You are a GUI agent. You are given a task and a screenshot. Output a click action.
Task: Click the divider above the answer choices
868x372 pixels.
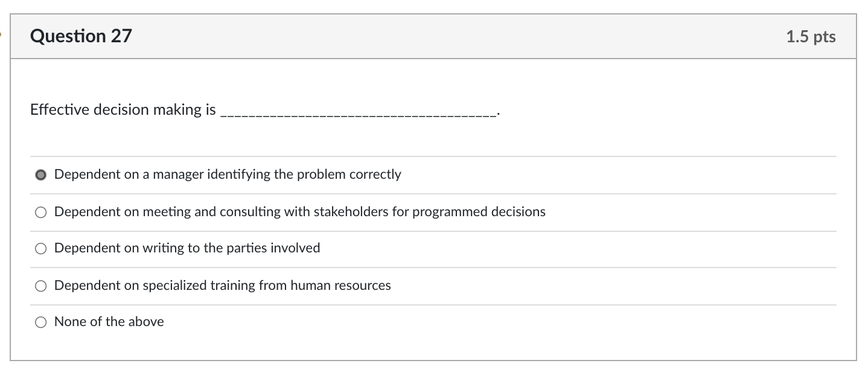[433, 156]
